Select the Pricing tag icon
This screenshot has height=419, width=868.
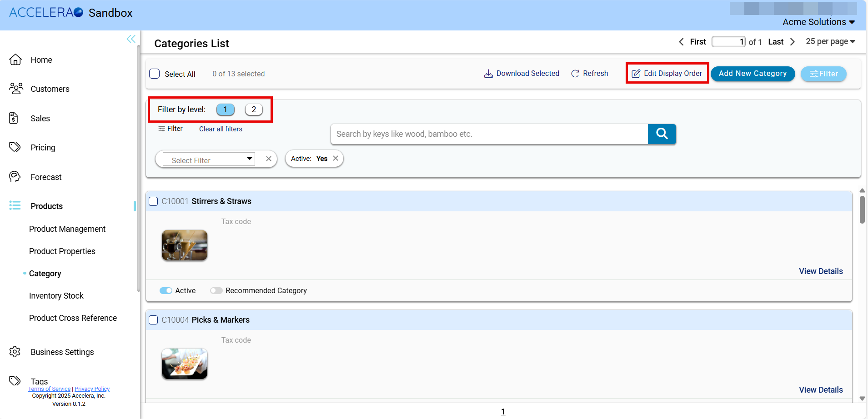[x=15, y=147]
